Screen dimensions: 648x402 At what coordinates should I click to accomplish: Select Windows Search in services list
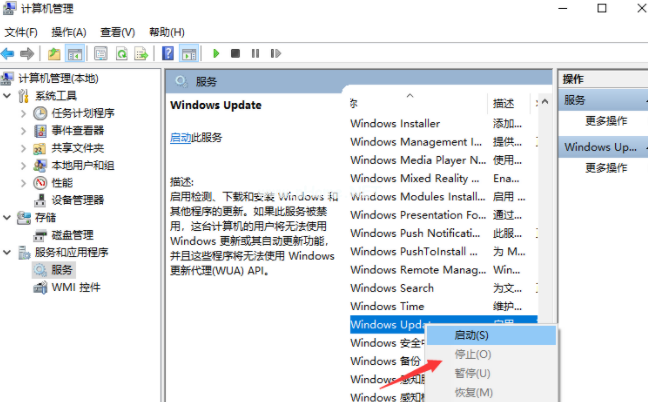pos(392,288)
